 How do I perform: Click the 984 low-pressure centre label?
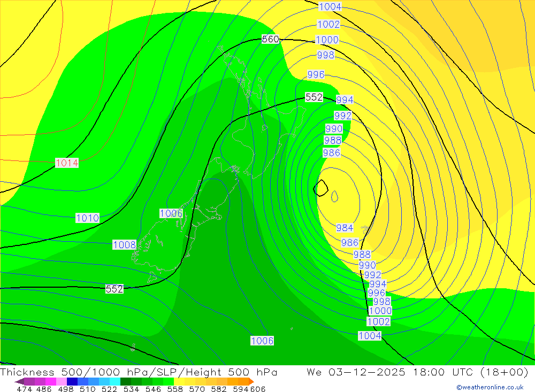345,228
